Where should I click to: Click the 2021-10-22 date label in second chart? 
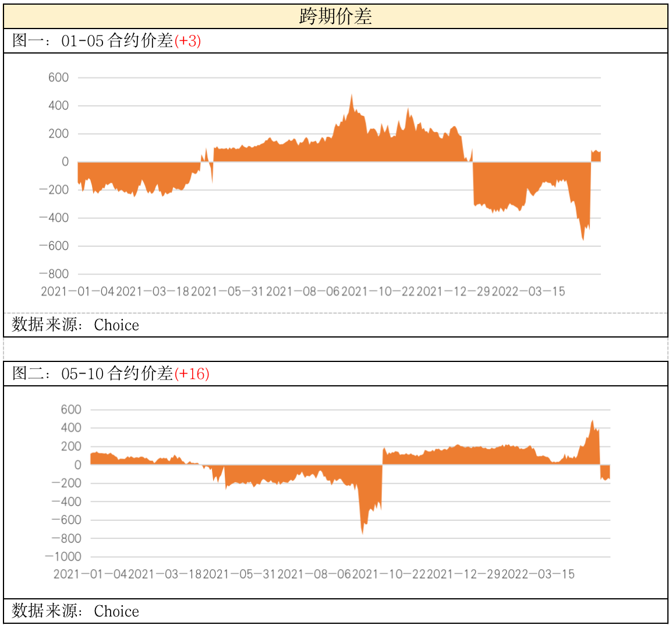(x=389, y=574)
